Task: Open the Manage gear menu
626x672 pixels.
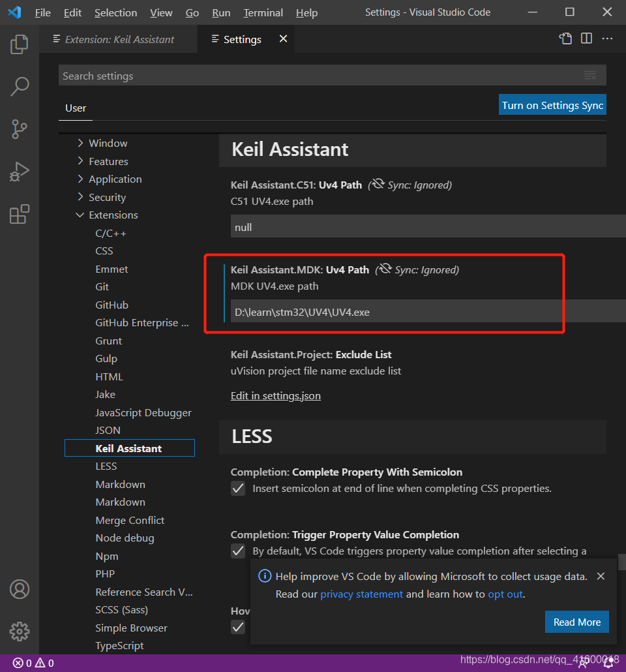Action: click(x=20, y=632)
